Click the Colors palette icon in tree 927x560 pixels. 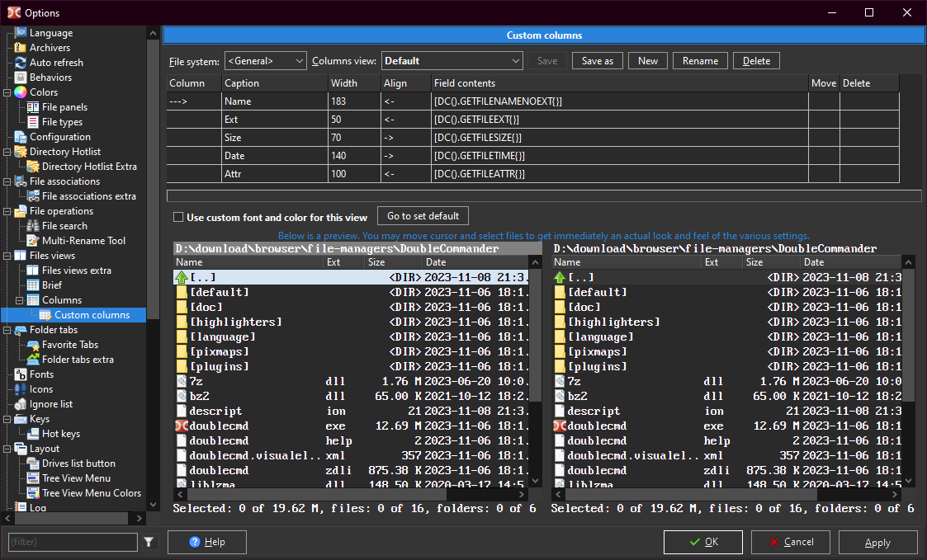coord(21,92)
